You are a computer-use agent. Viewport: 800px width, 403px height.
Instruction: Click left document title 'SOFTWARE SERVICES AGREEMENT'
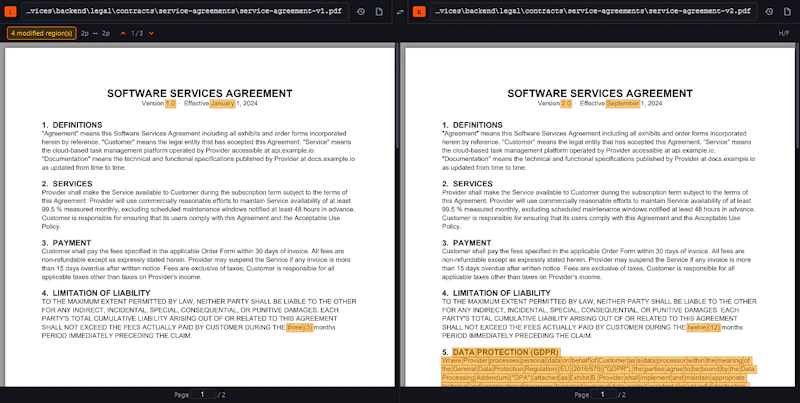[200, 93]
